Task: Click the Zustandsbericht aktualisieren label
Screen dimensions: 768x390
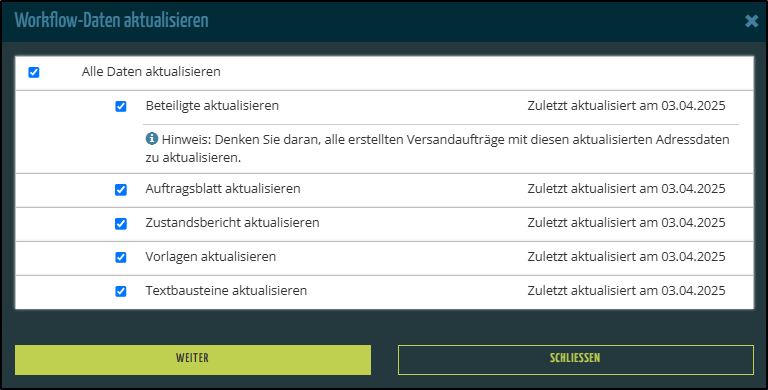Action: (232, 222)
